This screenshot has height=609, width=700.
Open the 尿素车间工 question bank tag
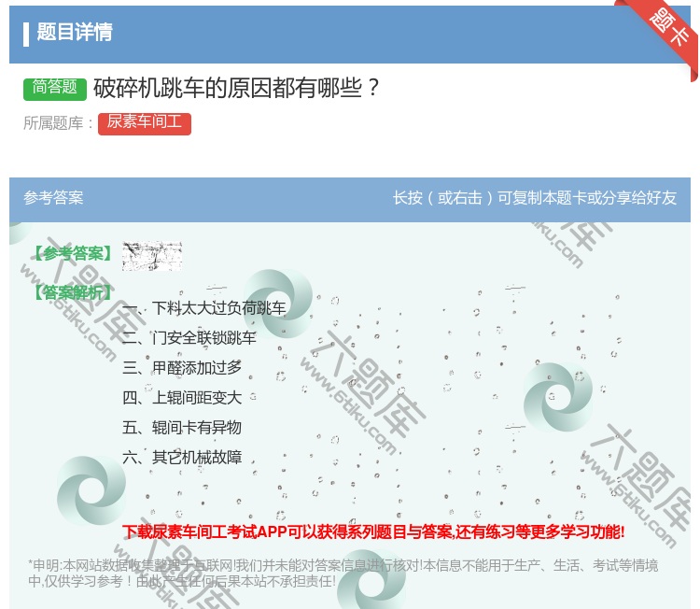144,123
